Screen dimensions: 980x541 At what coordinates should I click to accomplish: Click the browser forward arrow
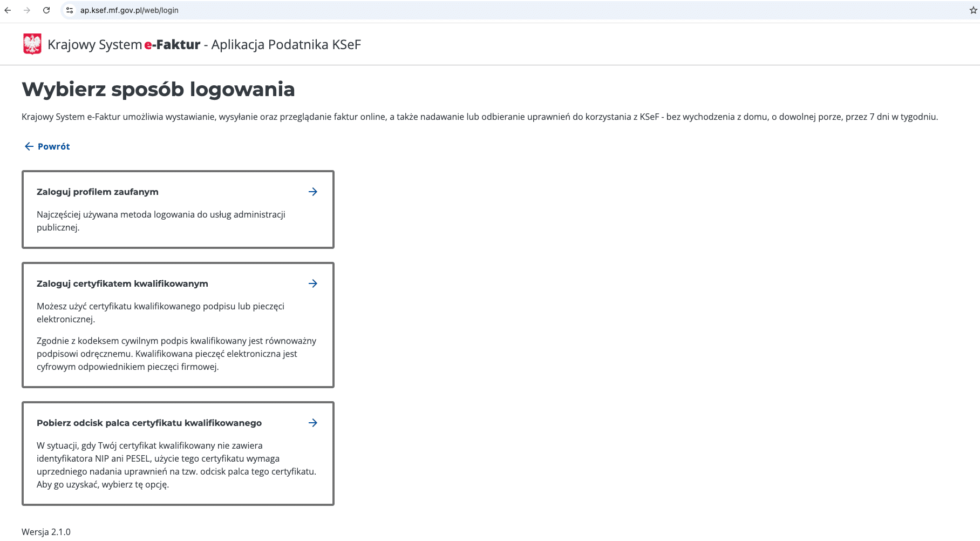click(x=27, y=10)
